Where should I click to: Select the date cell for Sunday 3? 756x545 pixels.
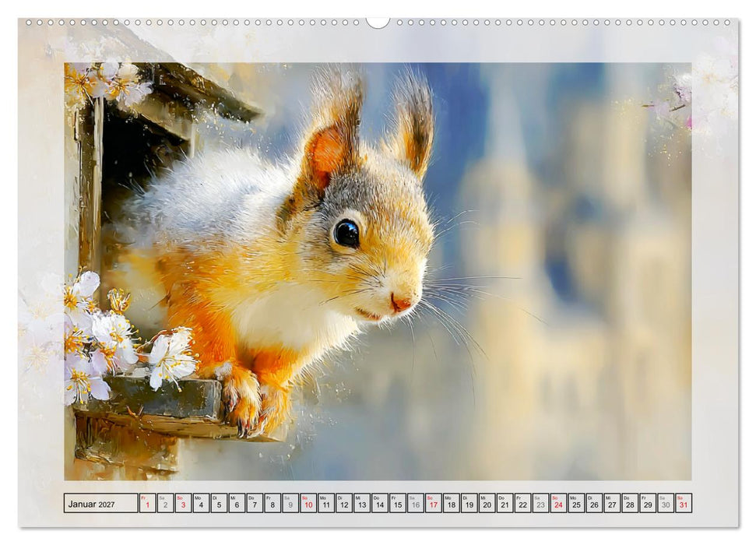click(183, 502)
